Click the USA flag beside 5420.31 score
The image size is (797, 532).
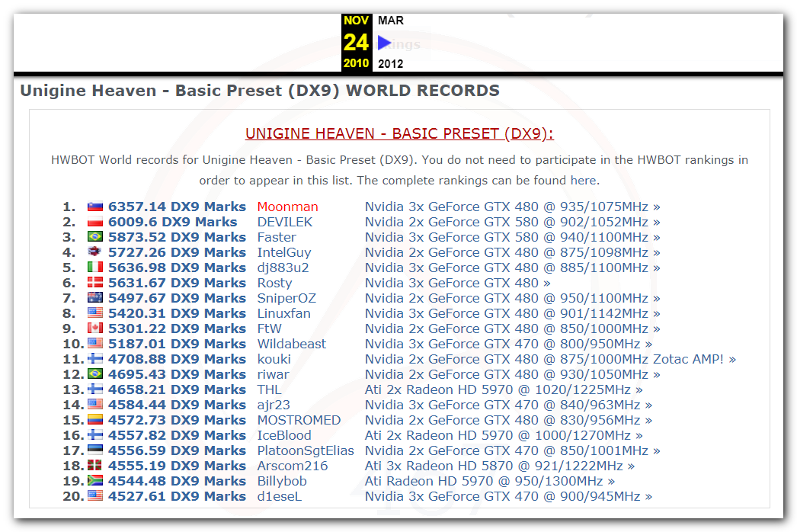pyautogui.click(x=95, y=313)
